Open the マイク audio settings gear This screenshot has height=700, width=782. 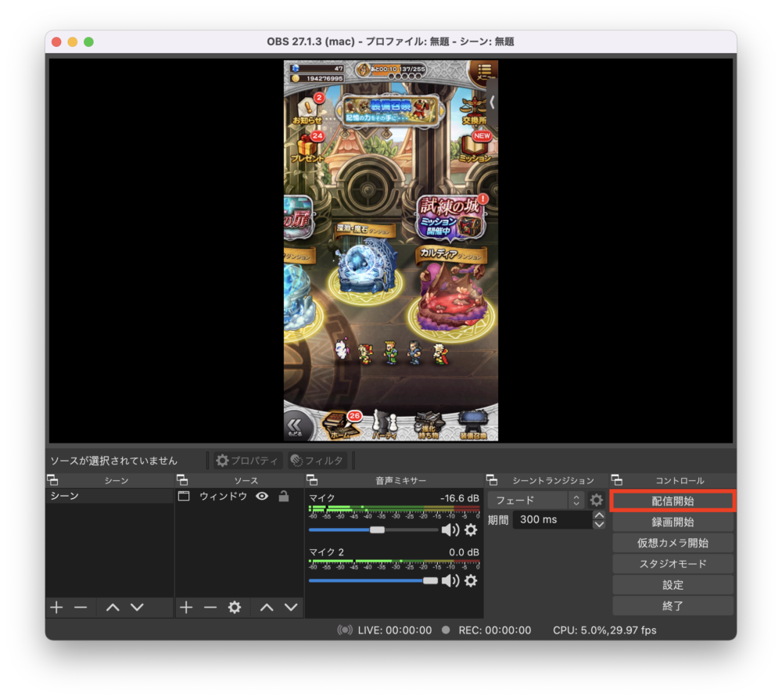point(471,529)
